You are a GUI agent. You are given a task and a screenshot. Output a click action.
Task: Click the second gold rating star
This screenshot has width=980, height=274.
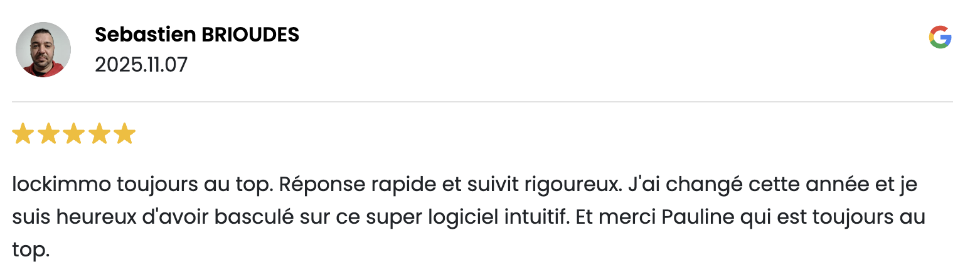pos(48,134)
